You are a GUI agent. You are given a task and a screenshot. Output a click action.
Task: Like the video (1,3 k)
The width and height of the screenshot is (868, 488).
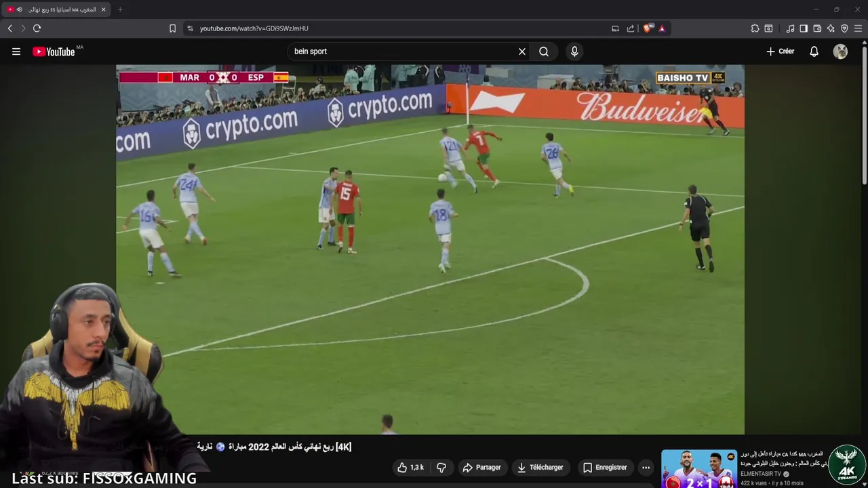click(411, 468)
